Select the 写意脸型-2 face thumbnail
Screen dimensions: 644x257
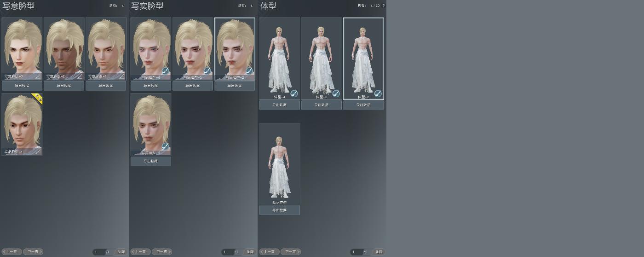click(64, 49)
